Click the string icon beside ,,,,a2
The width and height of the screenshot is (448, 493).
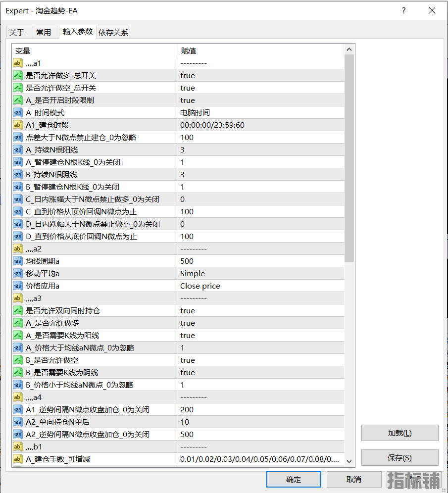point(18,249)
